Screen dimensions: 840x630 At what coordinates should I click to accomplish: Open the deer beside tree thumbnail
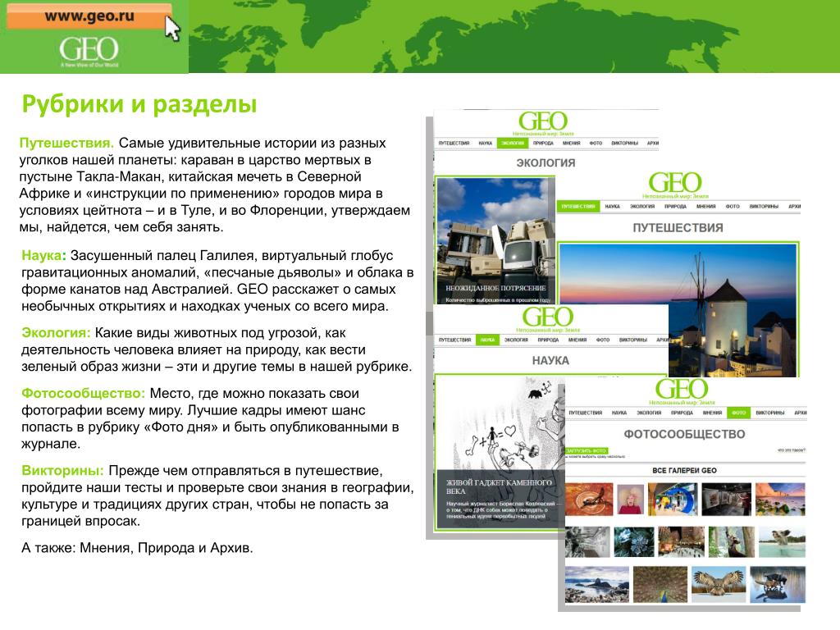pos(731,541)
